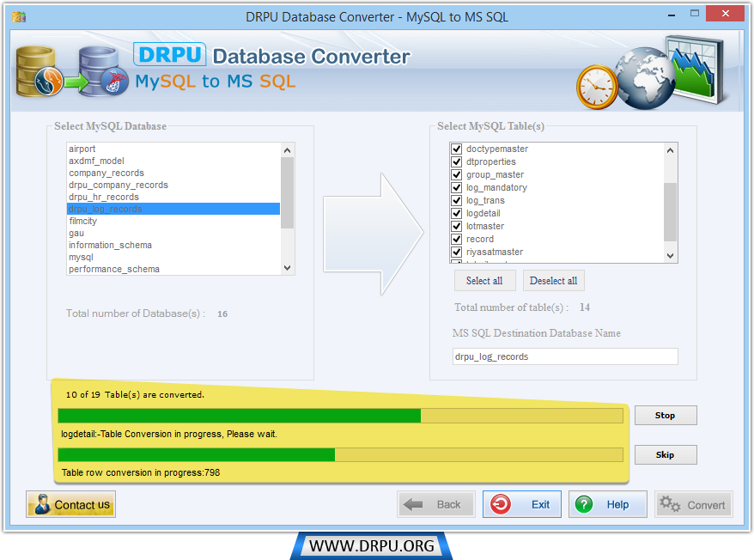Viewport: 754px width, 560px height.
Task: Uncheck the log_trans table checkbox
Action: [x=456, y=200]
